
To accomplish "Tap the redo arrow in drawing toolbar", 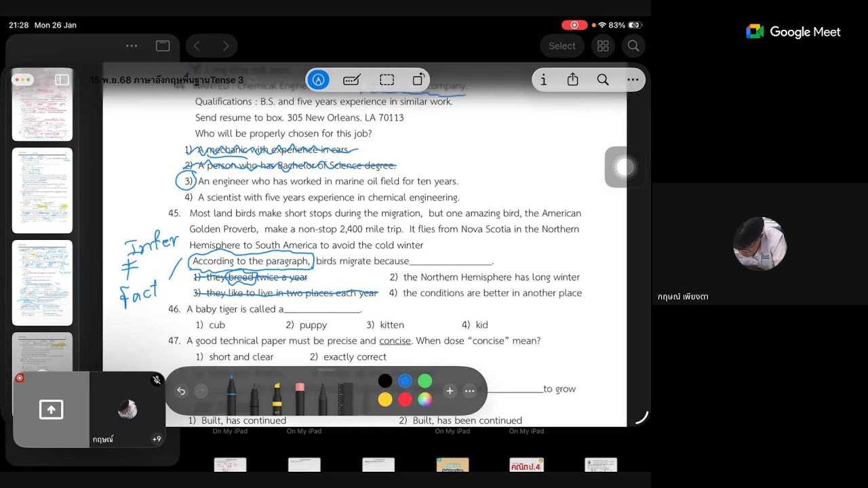I will coord(201,390).
